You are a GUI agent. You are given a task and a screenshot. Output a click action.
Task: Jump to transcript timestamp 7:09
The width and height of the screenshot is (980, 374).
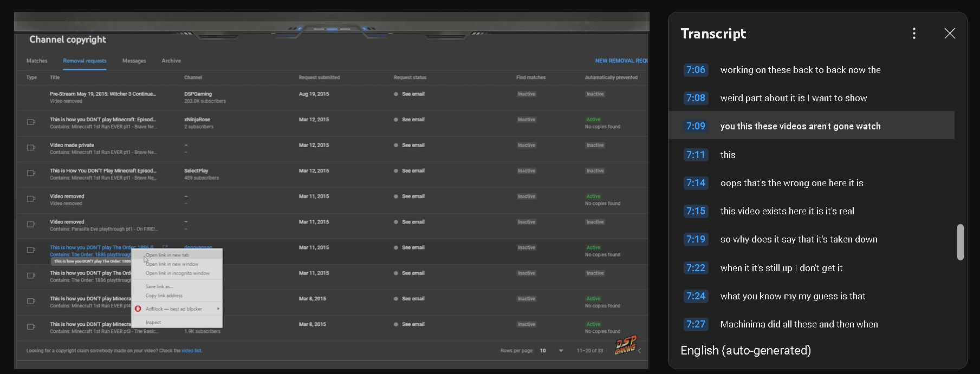(x=696, y=126)
